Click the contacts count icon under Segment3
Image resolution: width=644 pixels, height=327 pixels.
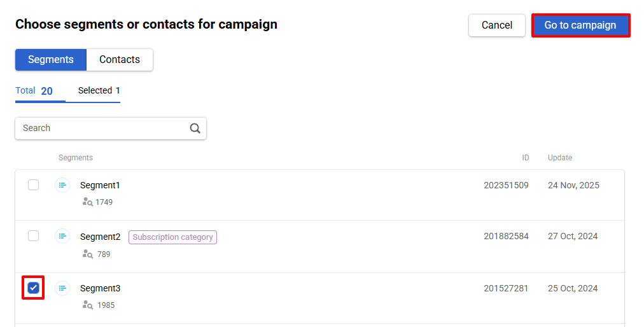88,305
